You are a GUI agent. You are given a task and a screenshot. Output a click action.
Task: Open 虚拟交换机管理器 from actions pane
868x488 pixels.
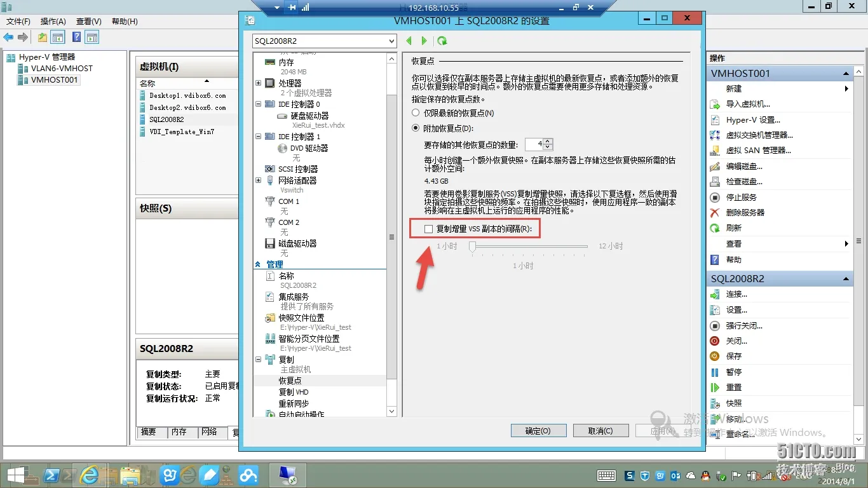pyautogui.click(x=759, y=135)
